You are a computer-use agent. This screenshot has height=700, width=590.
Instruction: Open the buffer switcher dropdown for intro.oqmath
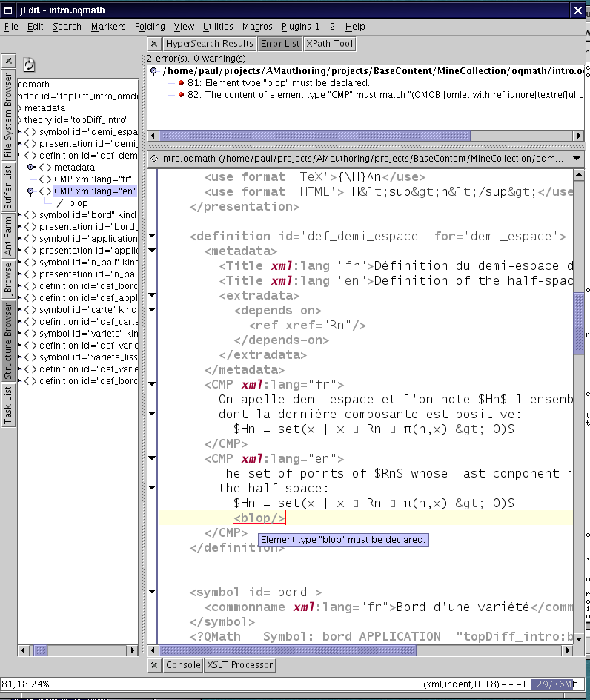pyautogui.click(x=577, y=159)
